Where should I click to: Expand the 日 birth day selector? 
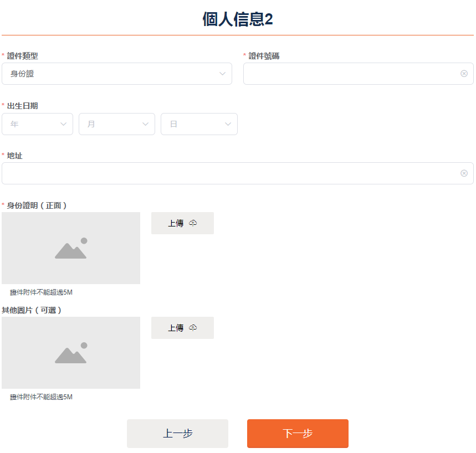tap(194, 124)
